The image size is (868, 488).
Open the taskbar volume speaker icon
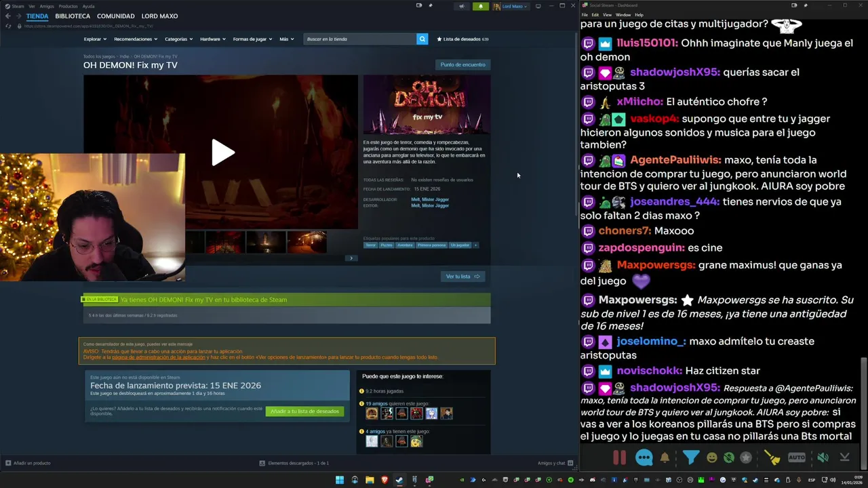point(833,480)
